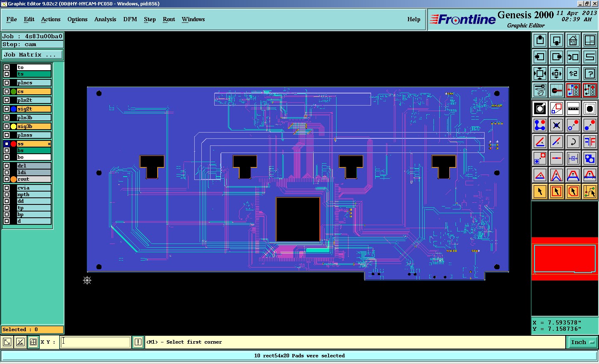Click the X Y coordinate input field

96,342
